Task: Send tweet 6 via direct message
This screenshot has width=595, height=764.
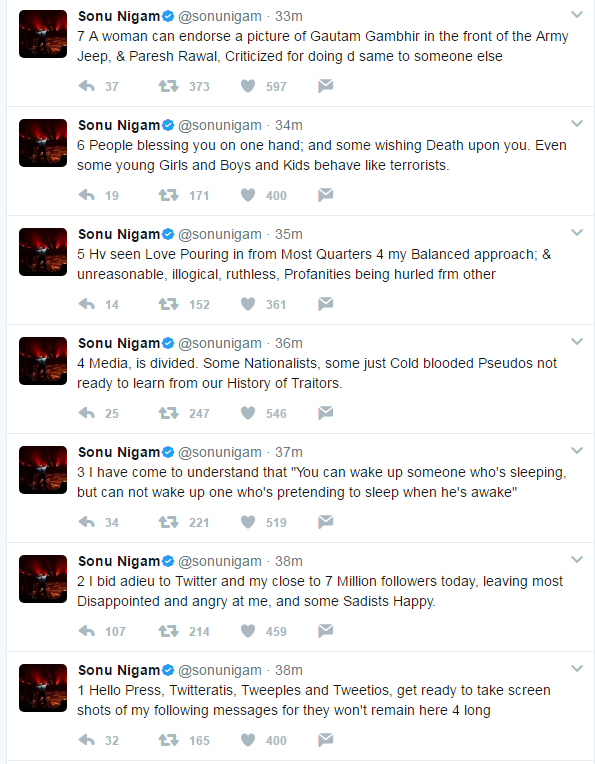Action: point(326,195)
